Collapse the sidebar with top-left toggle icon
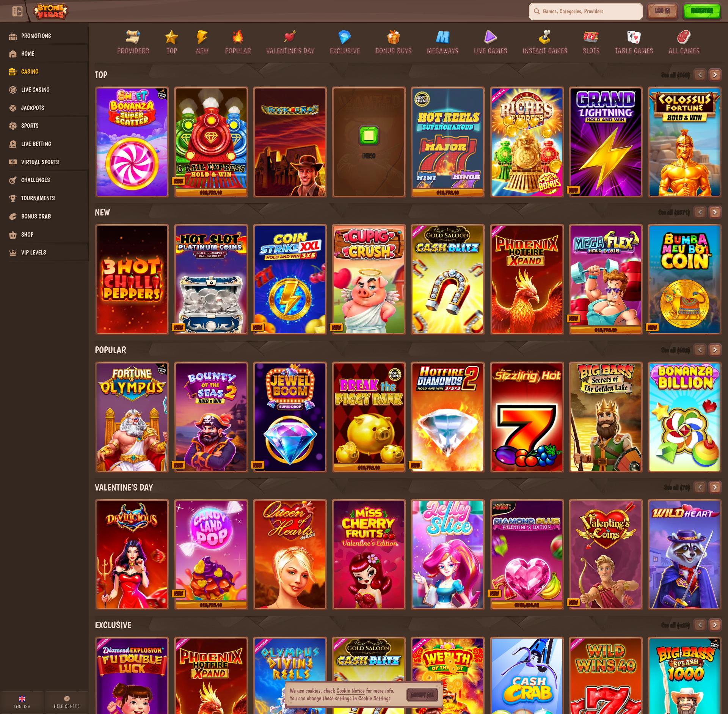 click(17, 11)
